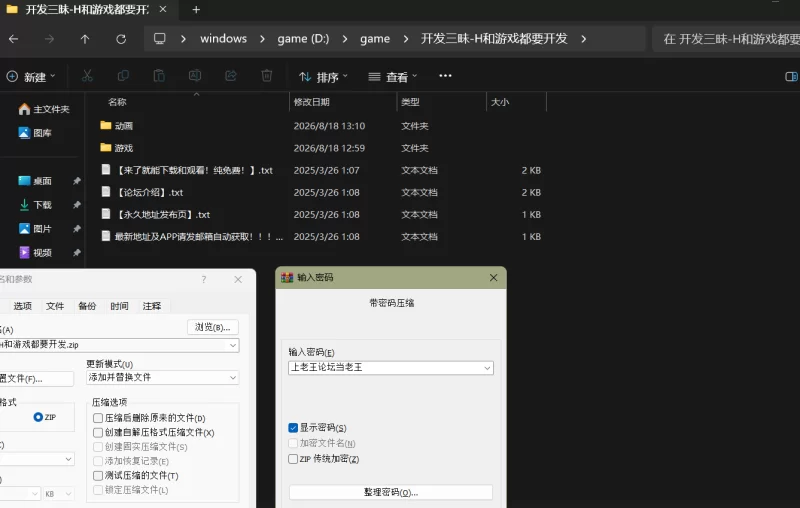The height and width of the screenshot is (508, 800).
Task: Switch to the 注释 tab
Action: (152, 306)
